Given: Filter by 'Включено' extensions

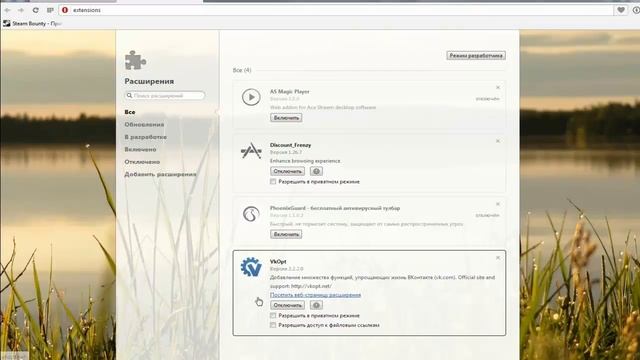Looking at the screenshot, I should tap(140, 149).
